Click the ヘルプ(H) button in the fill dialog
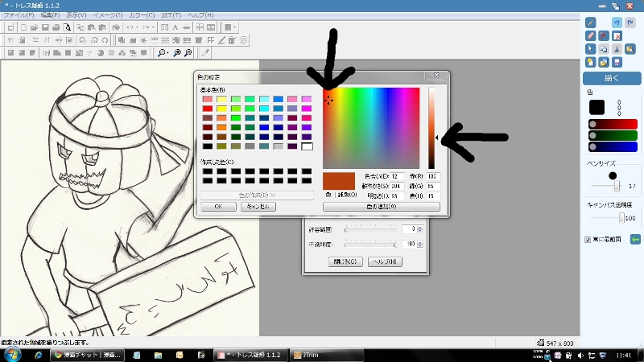This screenshot has width=644, height=362. click(x=385, y=261)
